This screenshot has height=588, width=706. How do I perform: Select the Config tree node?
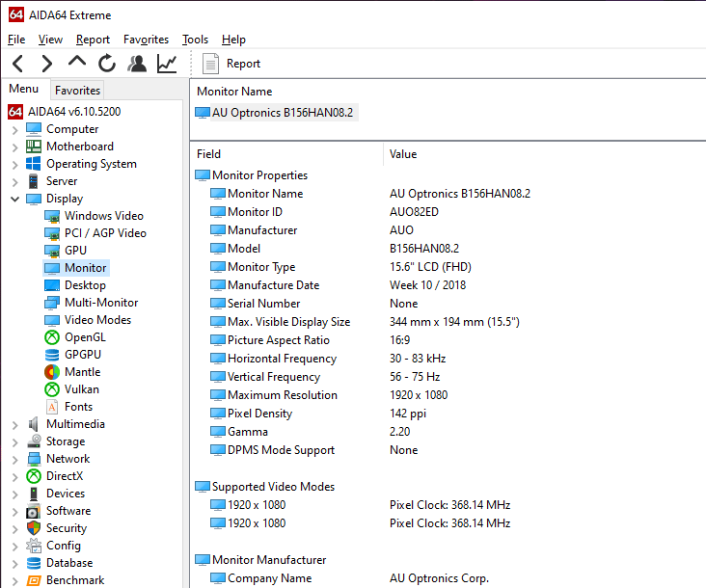[x=54, y=546]
